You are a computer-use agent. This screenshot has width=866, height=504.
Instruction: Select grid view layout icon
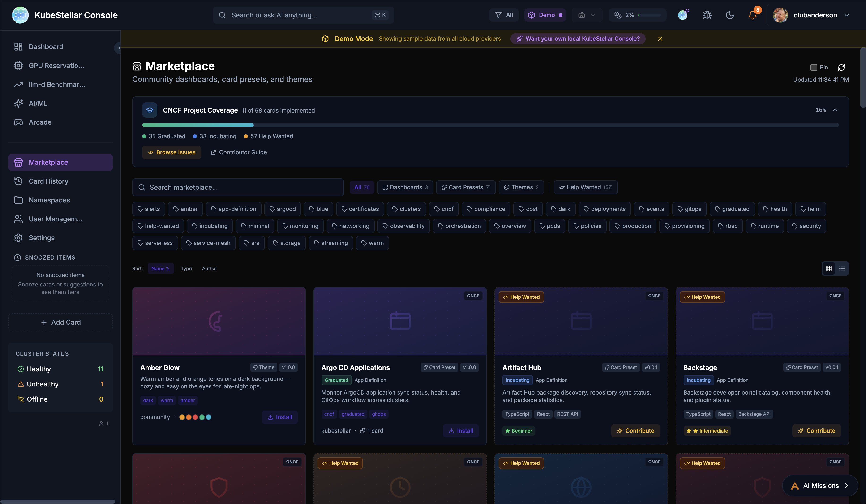828,269
